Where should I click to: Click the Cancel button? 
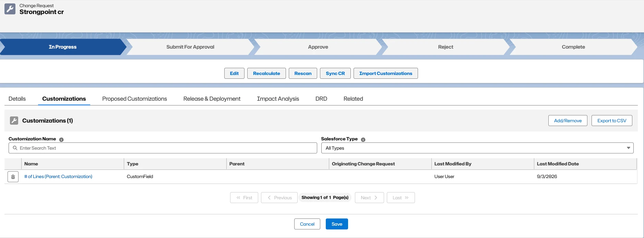click(307, 224)
